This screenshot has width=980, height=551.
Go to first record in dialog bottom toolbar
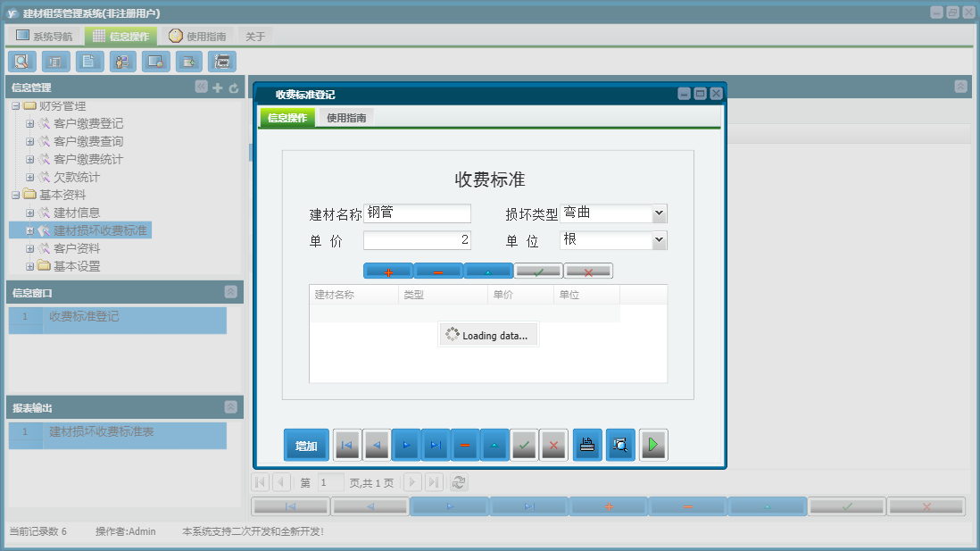click(347, 445)
